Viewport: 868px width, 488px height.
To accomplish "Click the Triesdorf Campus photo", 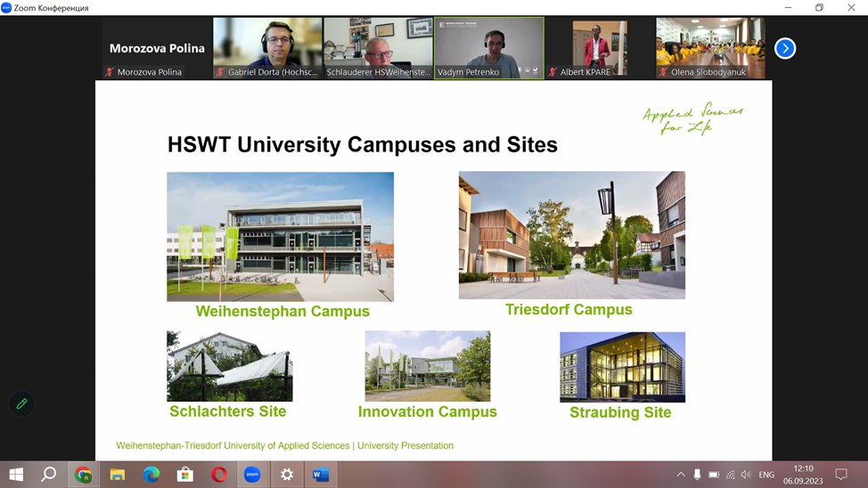I will (572, 235).
